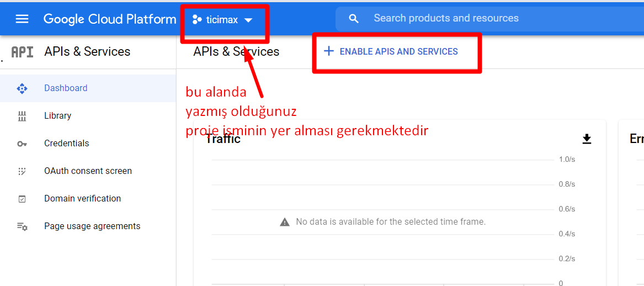Click the Page usage agreements icon
This screenshot has height=286, width=644.
click(x=22, y=226)
